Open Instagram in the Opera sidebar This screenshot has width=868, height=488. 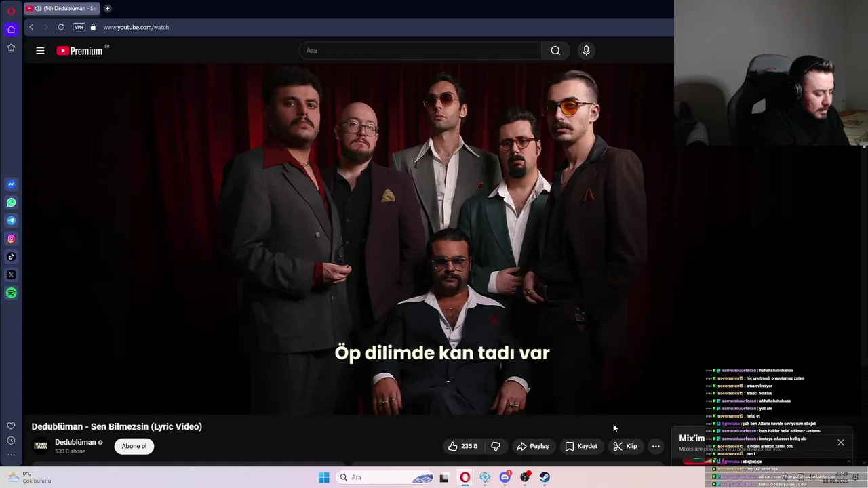12,239
